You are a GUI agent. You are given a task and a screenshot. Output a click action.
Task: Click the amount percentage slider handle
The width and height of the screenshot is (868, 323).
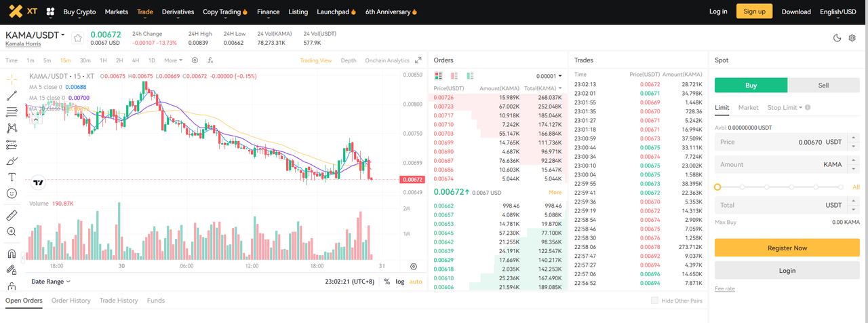pos(717,187)
